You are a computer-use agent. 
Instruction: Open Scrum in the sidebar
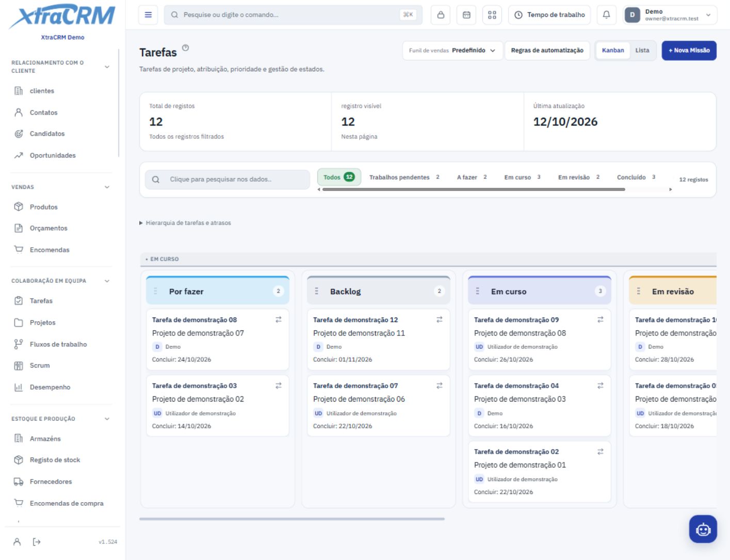tap(62, 365)
